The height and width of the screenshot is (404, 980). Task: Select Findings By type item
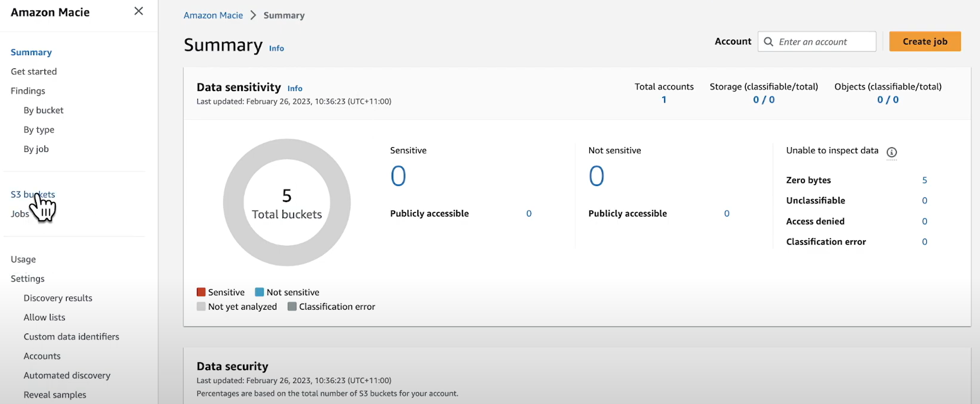tap(39, 130)
